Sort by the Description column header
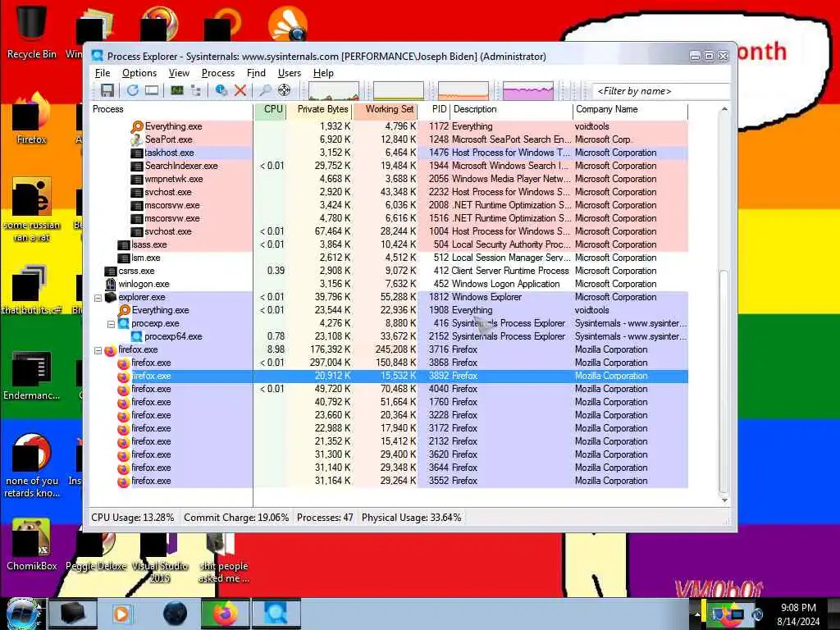The image size is (840, 630). click(x=512, y=109)
